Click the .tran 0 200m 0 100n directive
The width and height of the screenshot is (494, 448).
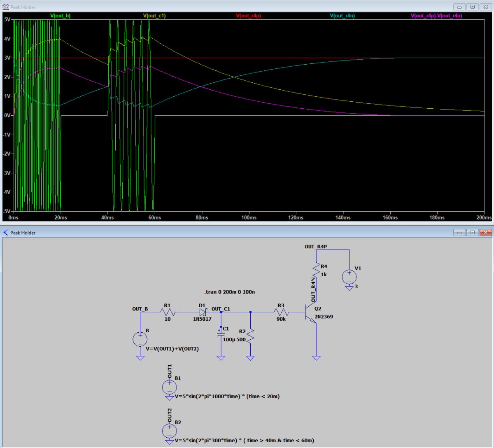click(x=229, y=292)
